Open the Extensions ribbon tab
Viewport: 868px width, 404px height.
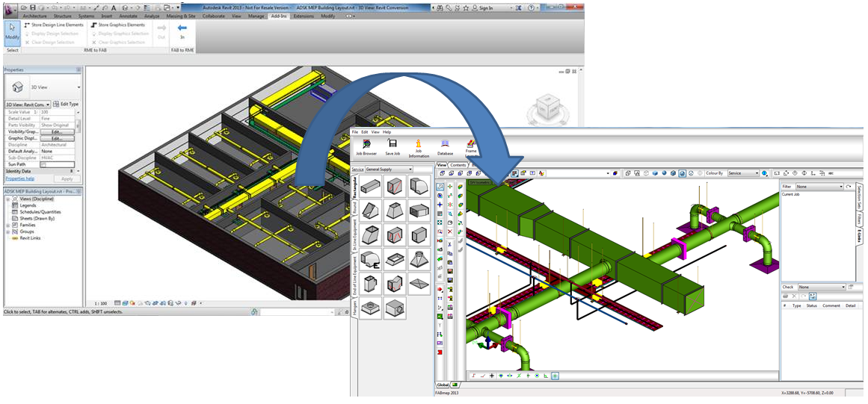tap(304, 16)
